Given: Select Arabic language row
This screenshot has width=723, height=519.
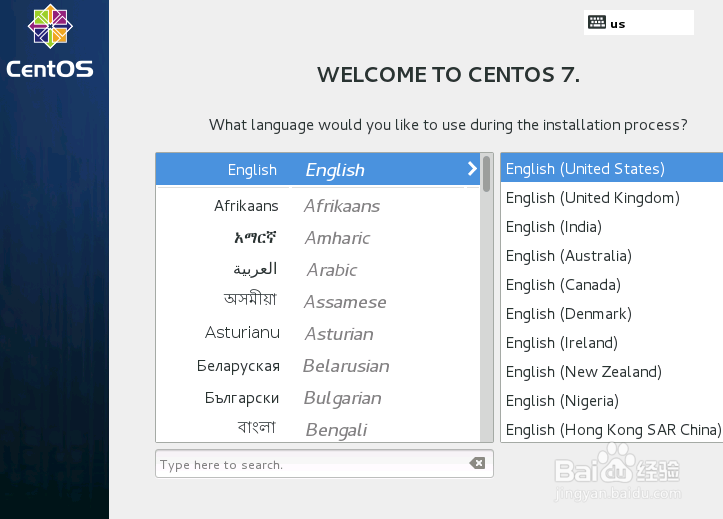Looking at the screenshot, I should [x=318, y=270].
